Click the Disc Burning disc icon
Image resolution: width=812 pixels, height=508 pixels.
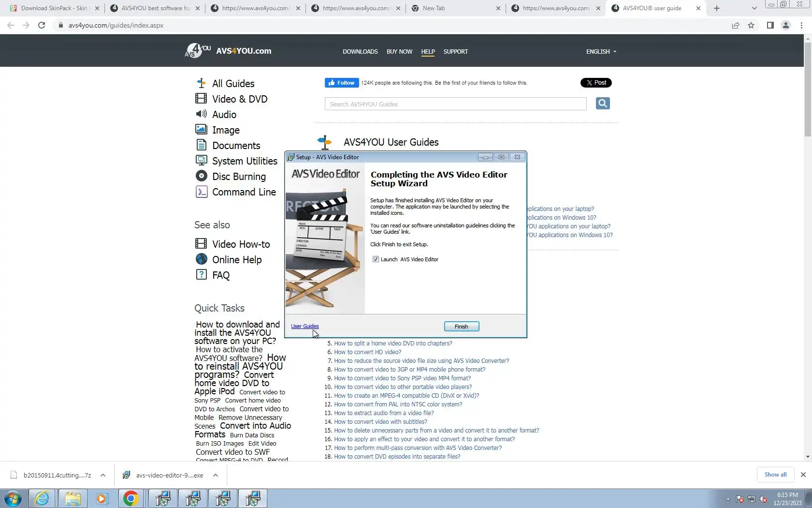(201, 176)
